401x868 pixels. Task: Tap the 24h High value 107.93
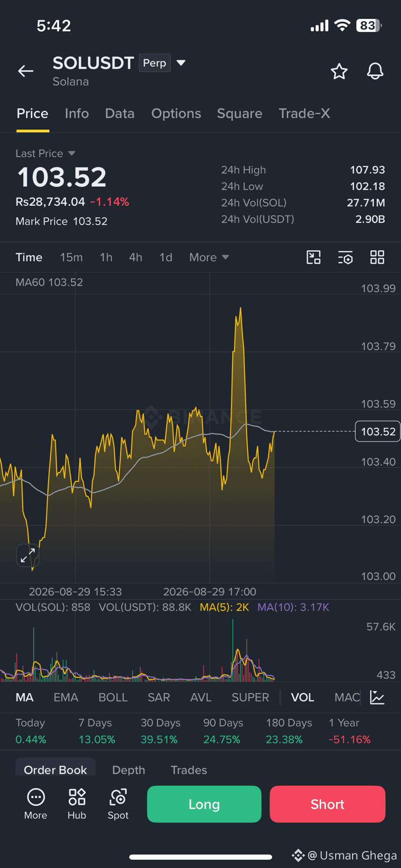(x=368, y=170)
